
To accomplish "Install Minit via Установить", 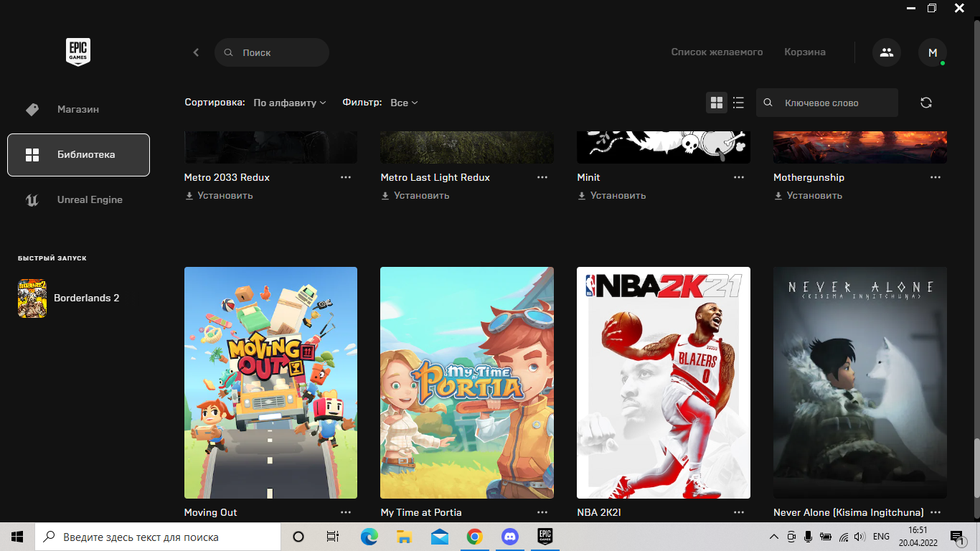I will click(x=612, y=195).
